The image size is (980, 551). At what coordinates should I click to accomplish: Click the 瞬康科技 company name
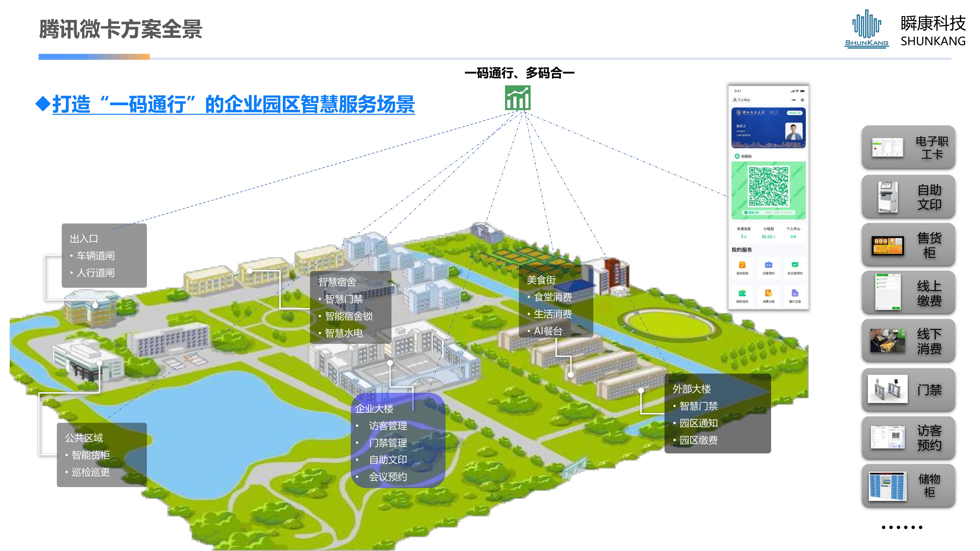(933, 23)
